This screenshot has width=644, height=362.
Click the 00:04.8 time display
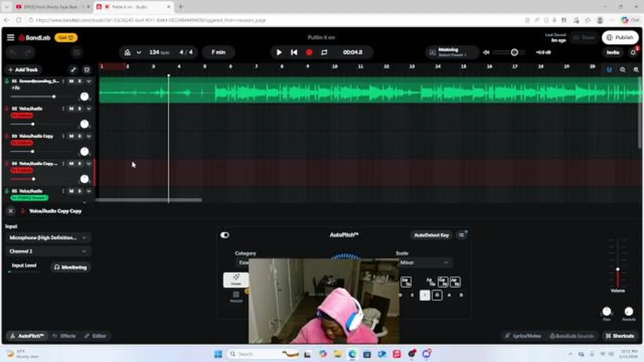(x=353, y=52)
